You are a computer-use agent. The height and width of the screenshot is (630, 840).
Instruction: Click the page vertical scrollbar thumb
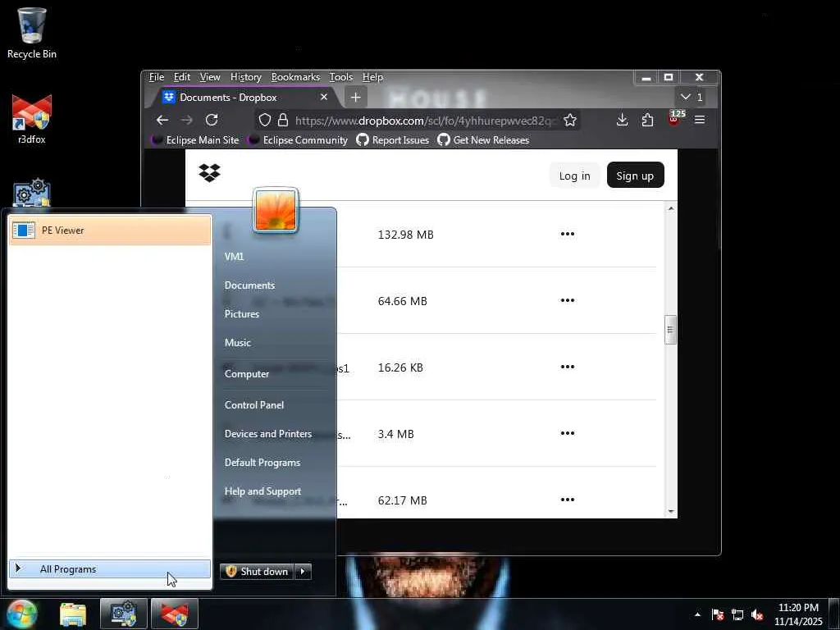tap(671, 330)
